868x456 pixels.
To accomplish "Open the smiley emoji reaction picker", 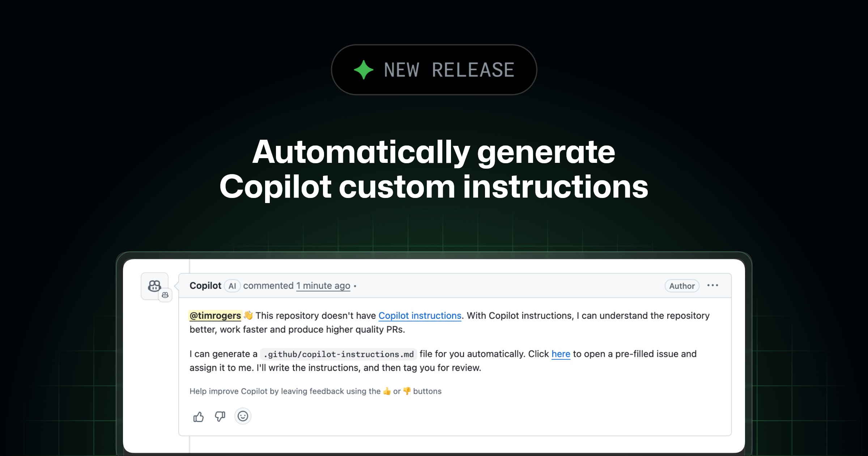I will point(243,416).
